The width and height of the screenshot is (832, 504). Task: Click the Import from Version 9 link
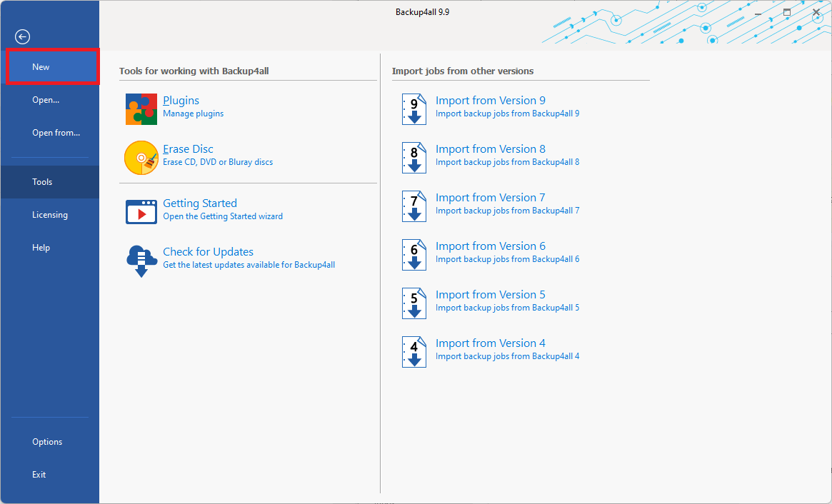pos(490,101)
